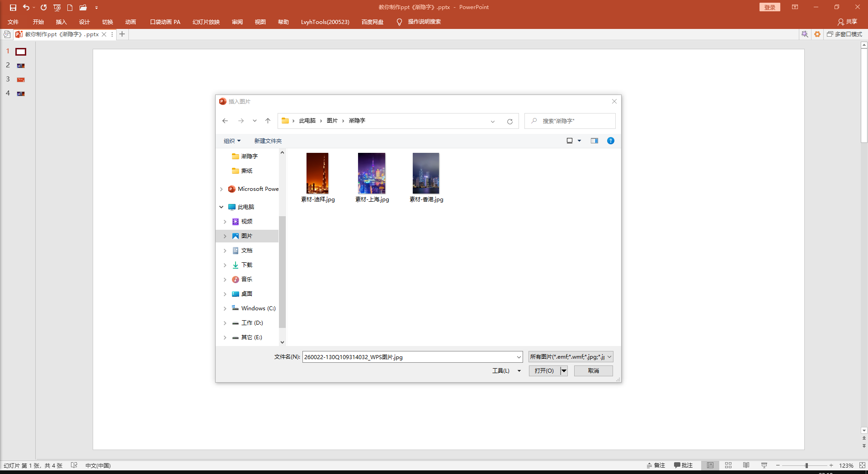Start slideshow from the status bar icon

(x=764, y=465)
